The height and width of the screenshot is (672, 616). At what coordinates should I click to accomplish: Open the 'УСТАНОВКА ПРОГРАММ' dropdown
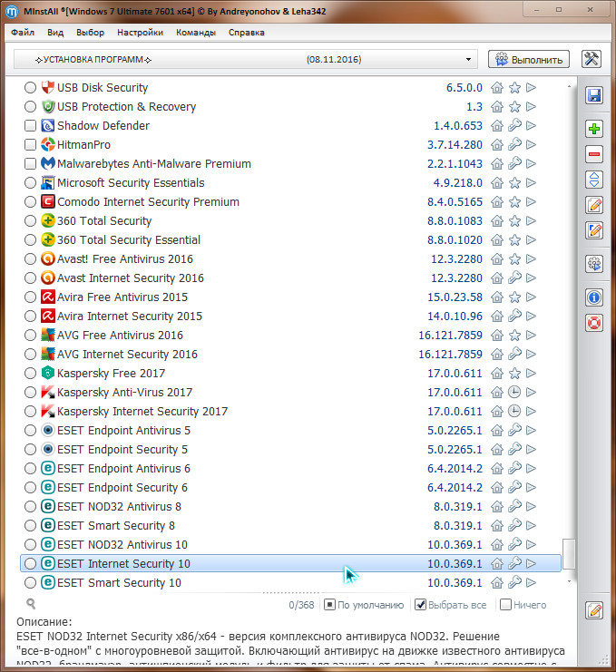click(x=245, y=60)
